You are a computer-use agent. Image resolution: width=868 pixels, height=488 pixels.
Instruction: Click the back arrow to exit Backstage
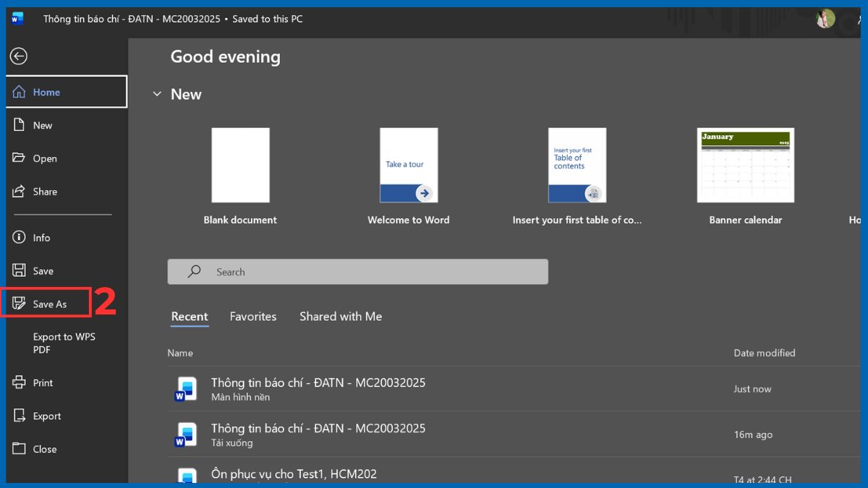tap(19, 56)
